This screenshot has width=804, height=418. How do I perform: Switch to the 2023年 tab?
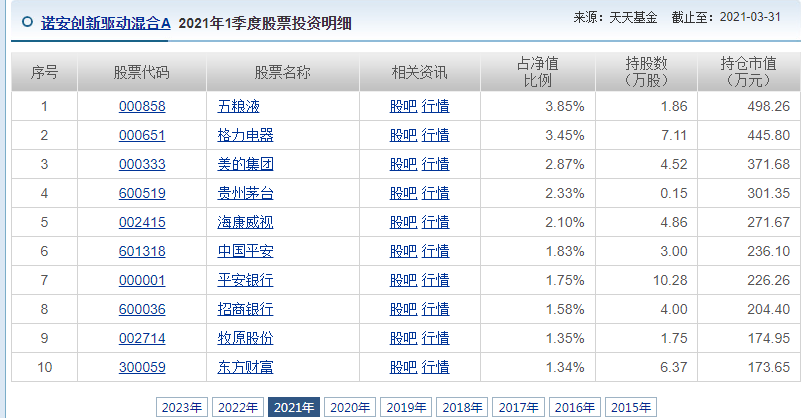182,407
